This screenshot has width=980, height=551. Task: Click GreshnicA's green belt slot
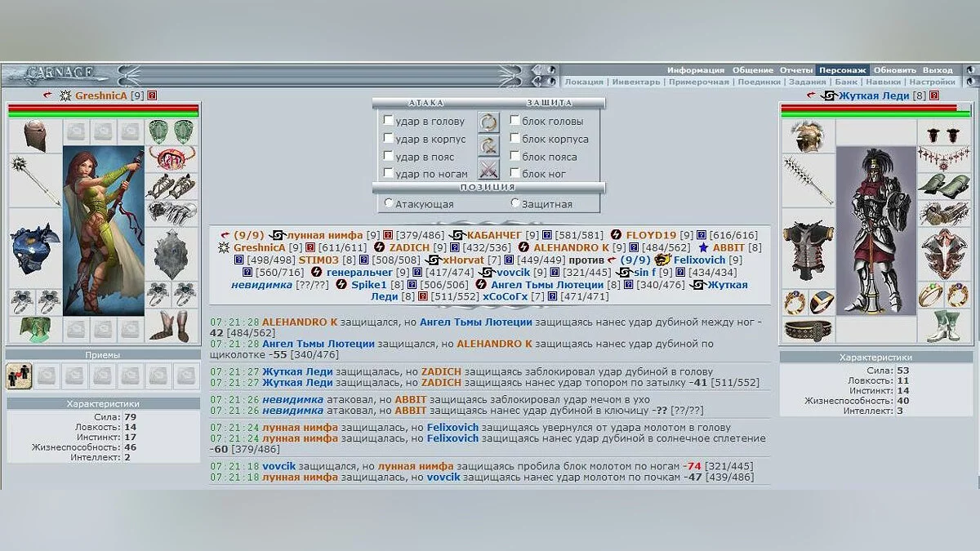[35, 329]
